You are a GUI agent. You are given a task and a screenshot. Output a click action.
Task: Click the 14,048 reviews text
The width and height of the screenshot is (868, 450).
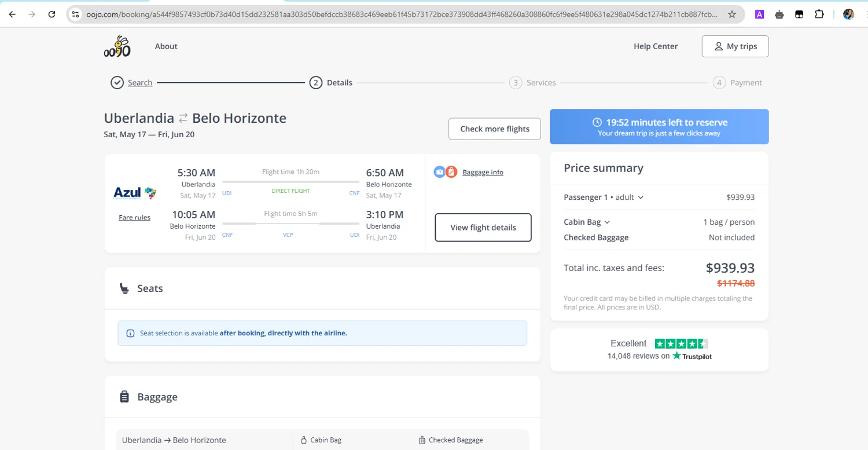pos(638,356)
